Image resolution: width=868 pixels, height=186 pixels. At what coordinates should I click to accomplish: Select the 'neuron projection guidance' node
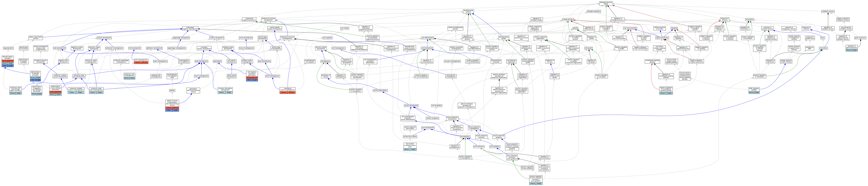499,137
